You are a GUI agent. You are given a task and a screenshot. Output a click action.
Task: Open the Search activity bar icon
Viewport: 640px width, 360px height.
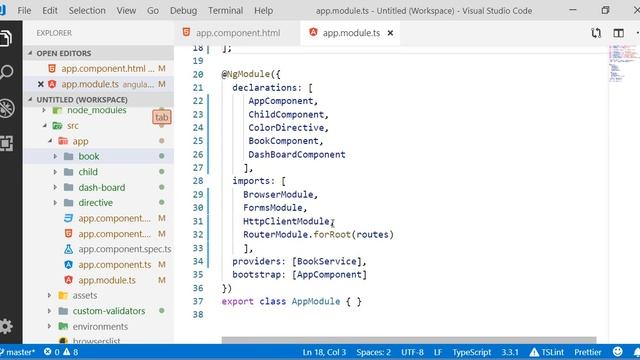point(6,73)
